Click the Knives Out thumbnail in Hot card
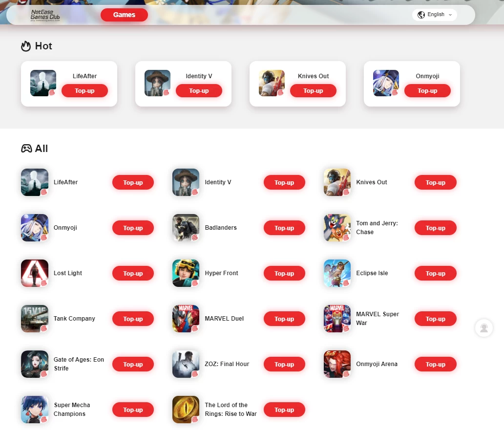 [x=272, y=83]
